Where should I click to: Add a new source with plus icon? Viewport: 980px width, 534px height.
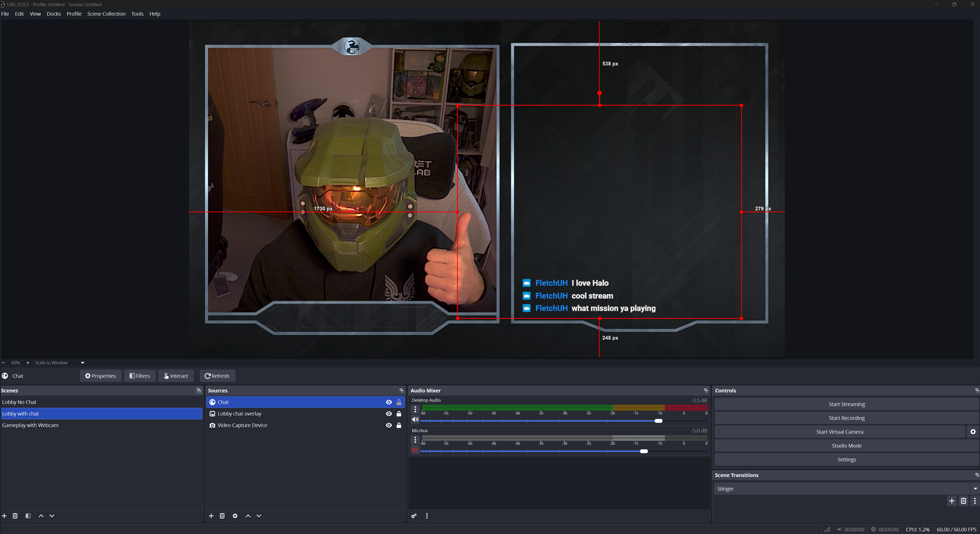[x=211, y=516]
